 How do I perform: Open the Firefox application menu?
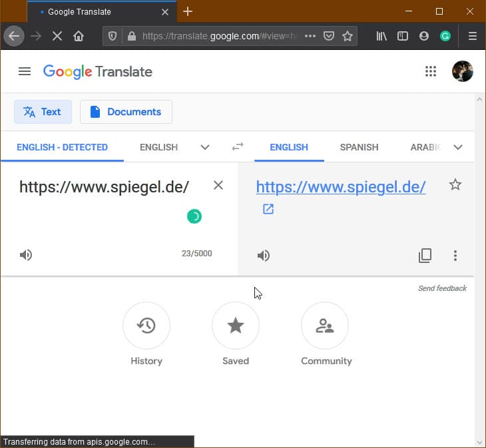(473, 36)
